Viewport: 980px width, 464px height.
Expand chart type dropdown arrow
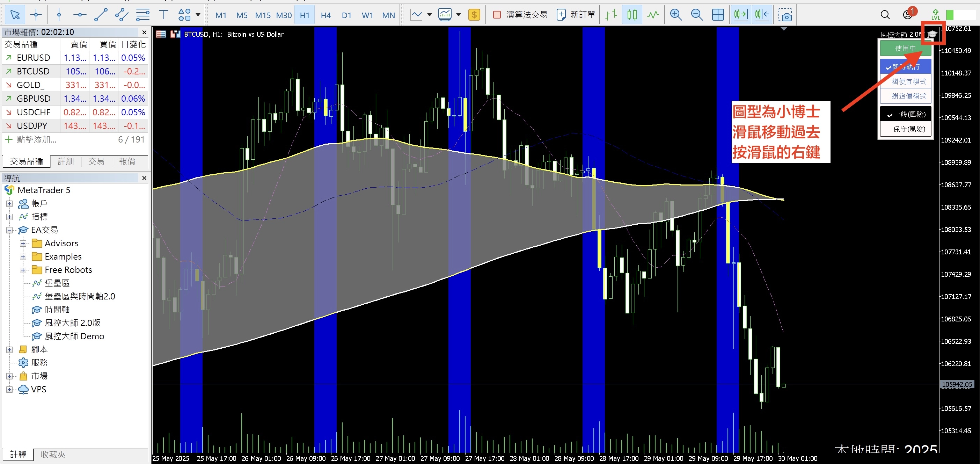(430, 15)
